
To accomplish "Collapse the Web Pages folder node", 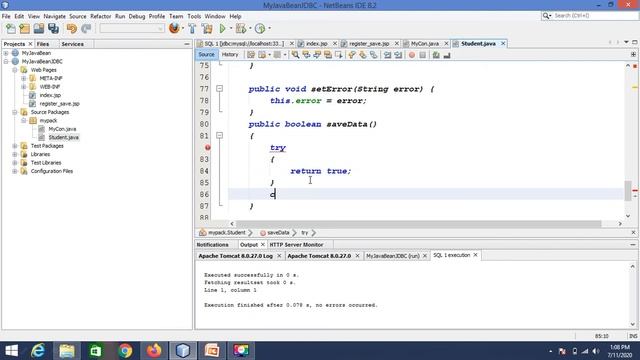I will (x=15, y=70).
